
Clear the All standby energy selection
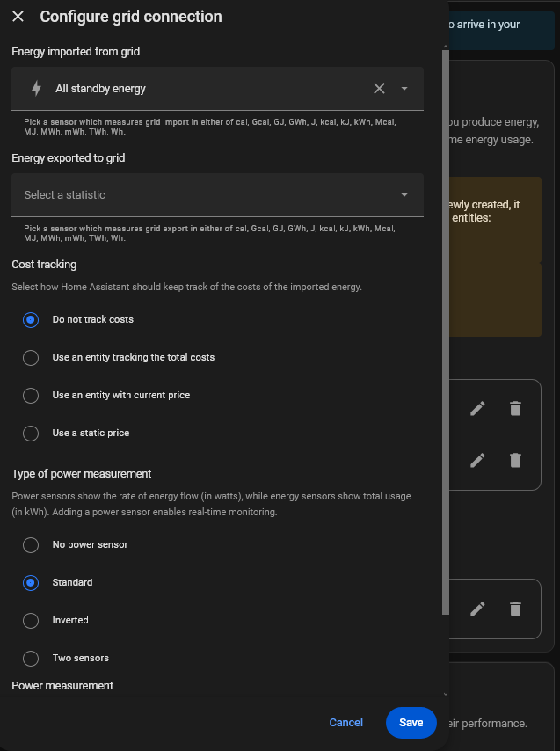click(x=379, y=88)
